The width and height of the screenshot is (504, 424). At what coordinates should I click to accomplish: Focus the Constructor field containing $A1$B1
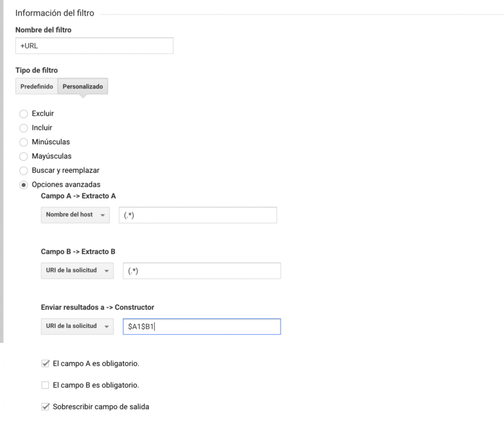coord(201,327)
